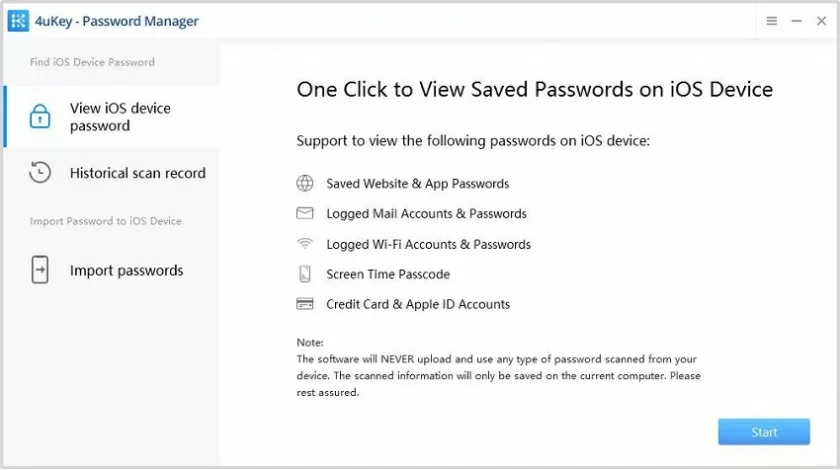The width and height of the screenshot is (840, 470).
Task: Click the Screen Time phone icon
Action: pos(305,274)
